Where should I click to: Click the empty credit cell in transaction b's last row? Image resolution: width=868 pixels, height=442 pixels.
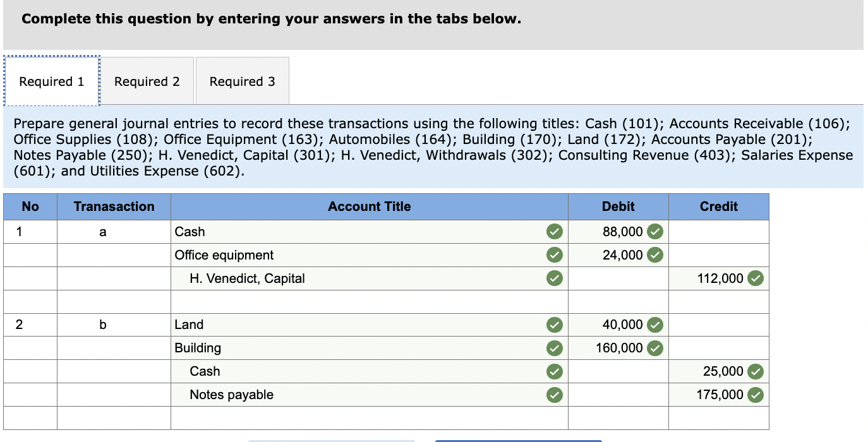pos(719,418)
